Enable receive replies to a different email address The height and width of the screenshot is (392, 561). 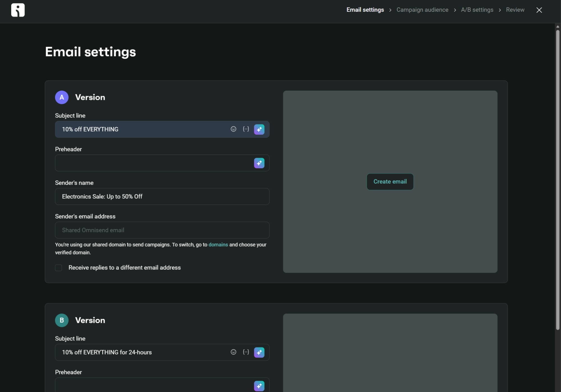[x=59, y=268]
